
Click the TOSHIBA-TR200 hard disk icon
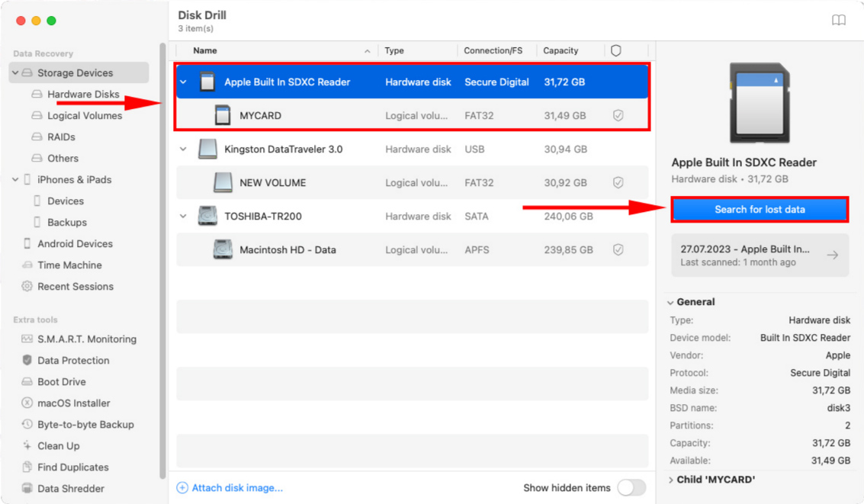coord(207,216)
